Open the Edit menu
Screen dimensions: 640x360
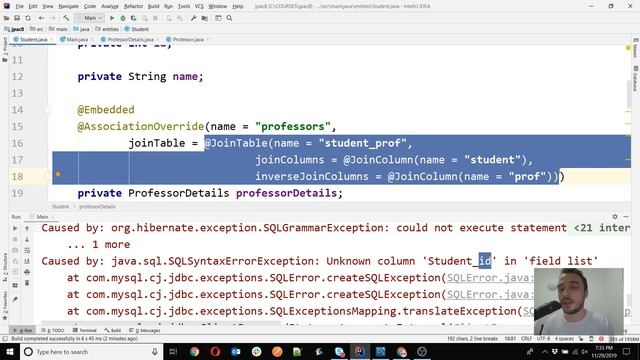click(33, 7)
